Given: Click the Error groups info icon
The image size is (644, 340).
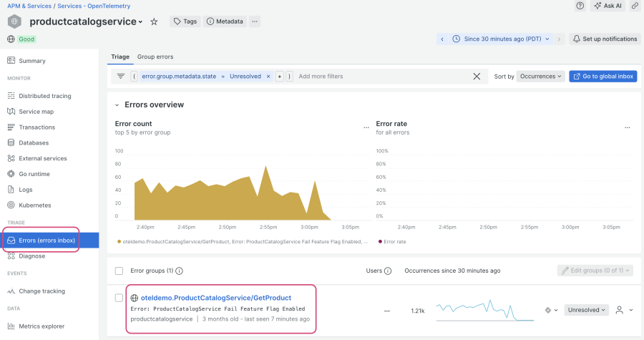Looking at the screenshot, I should point(179,271).
